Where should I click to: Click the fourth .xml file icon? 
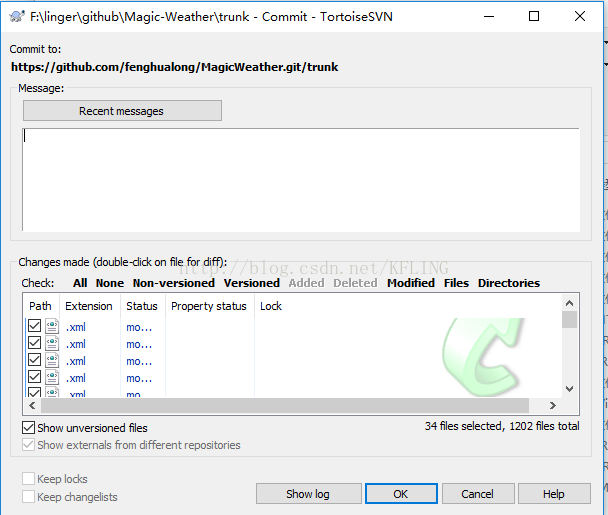coord(52,377)
